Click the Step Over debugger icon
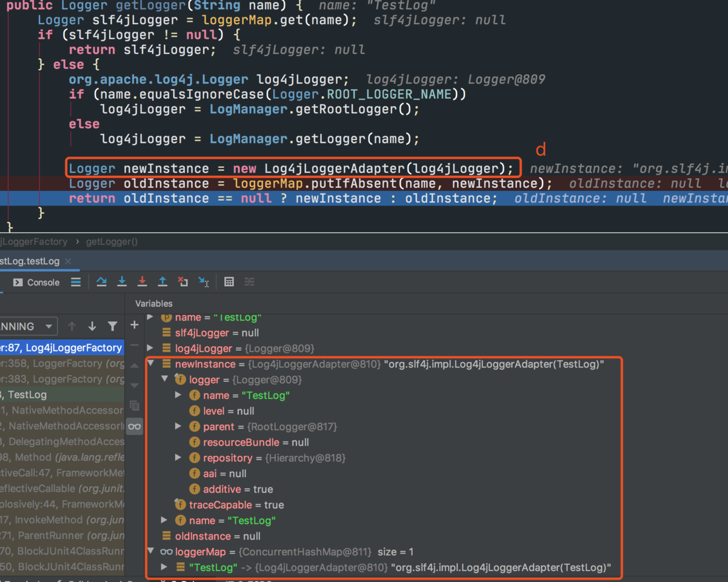The image size is (728, 582). [101, 282]
